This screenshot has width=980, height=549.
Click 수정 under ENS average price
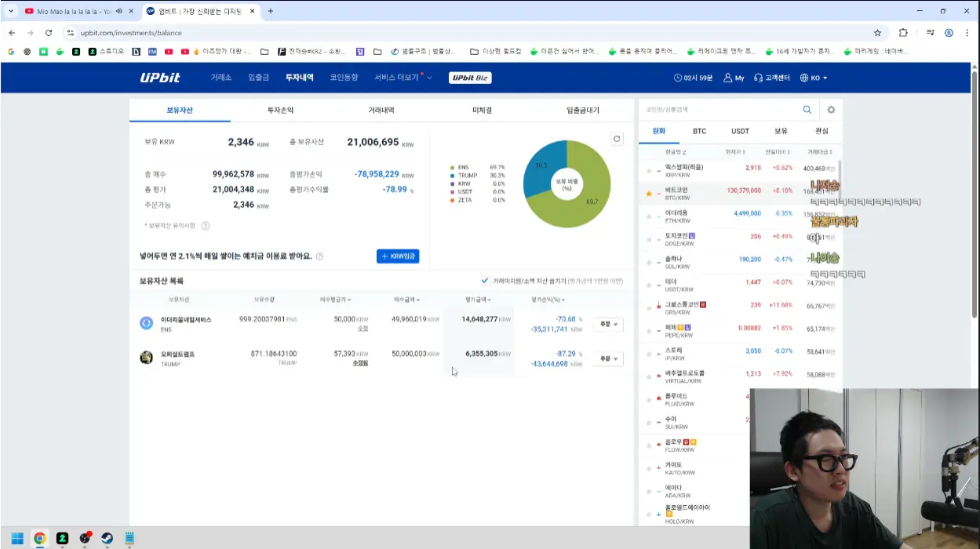click(x=362, y=329)
